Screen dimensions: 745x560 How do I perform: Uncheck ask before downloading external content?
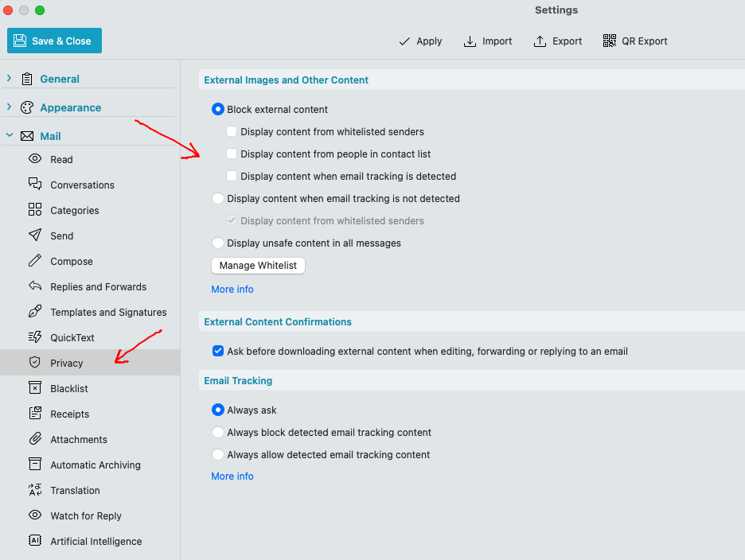click(217, 351)
